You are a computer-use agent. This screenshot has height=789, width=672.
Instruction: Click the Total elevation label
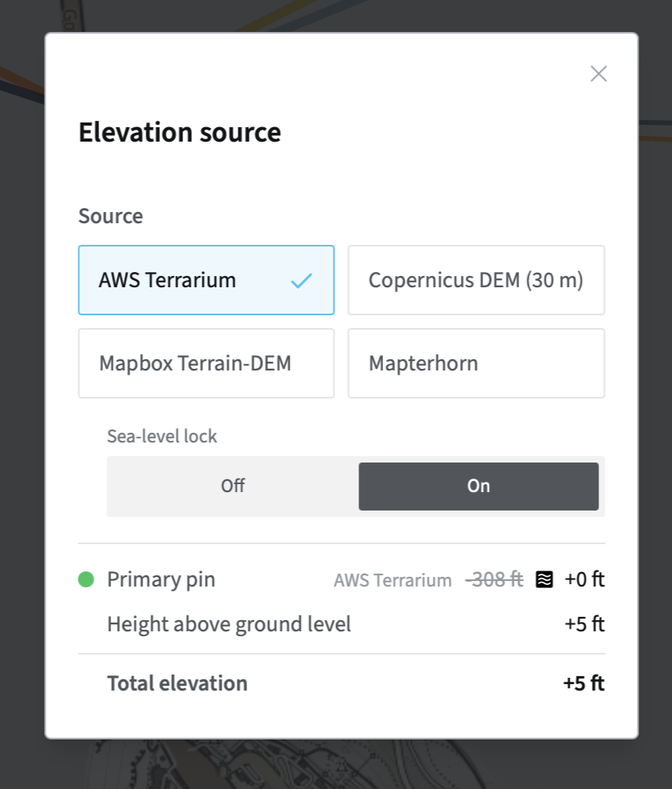(177, 683)
